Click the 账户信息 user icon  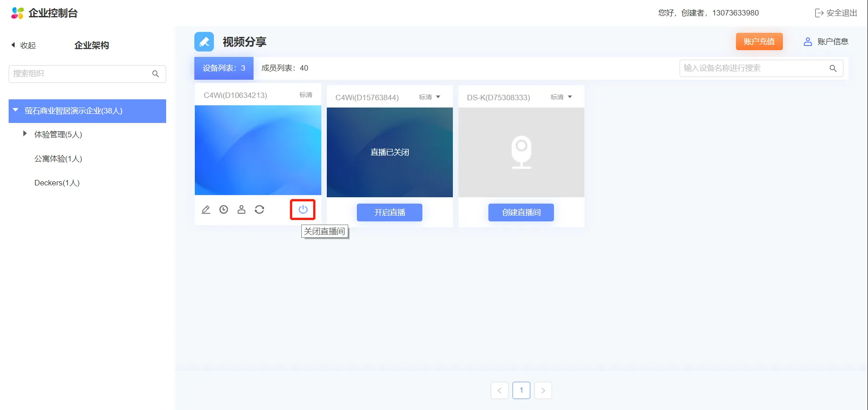coord(807,41)
